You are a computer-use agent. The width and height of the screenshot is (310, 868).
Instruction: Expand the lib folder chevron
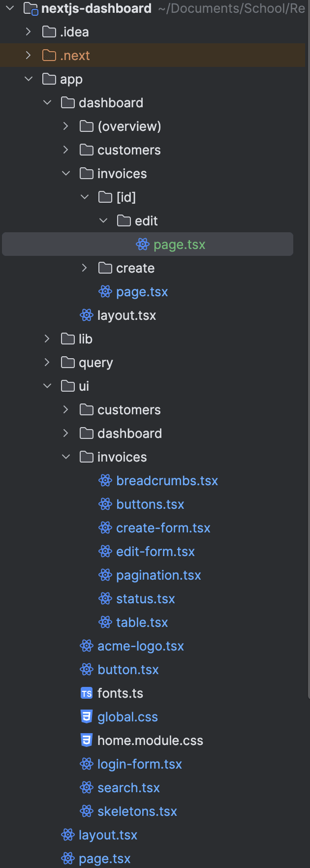[x=47, y=339]
